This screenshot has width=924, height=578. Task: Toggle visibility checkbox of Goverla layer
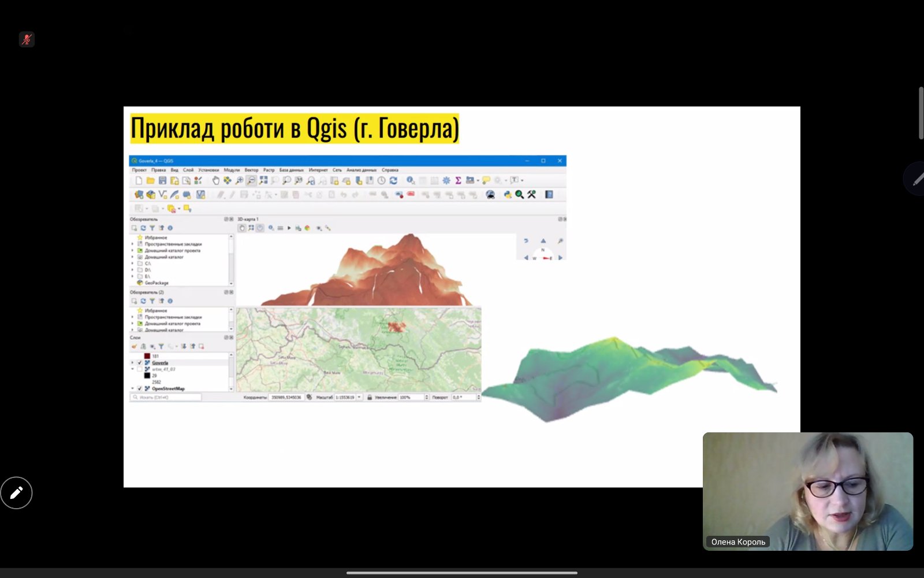coord(140,363)
